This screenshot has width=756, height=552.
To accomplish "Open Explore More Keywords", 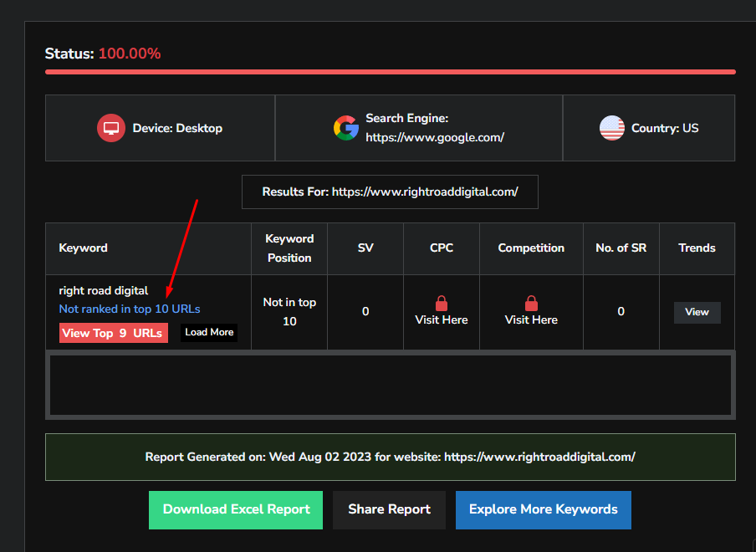I will coord(543,509).
